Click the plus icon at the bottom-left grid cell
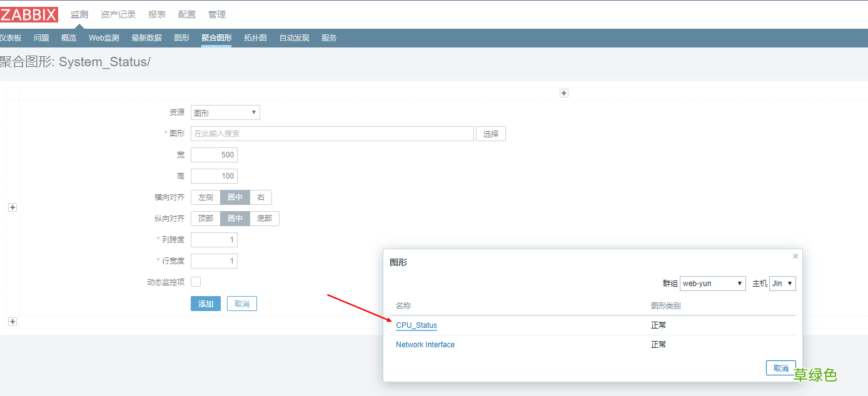 pyautogui.click(x=12, y=321)
